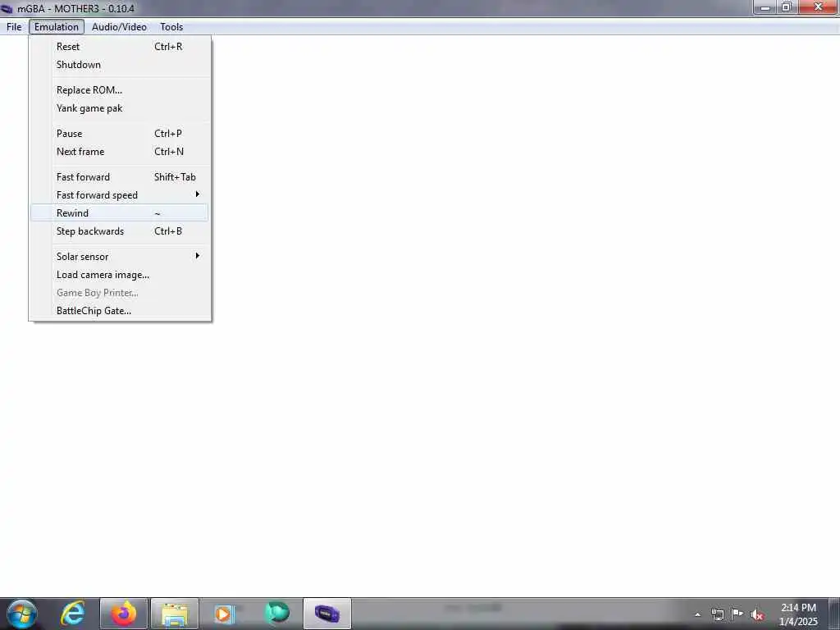
Task: Minimize the mGBA window
Action: 765,7
